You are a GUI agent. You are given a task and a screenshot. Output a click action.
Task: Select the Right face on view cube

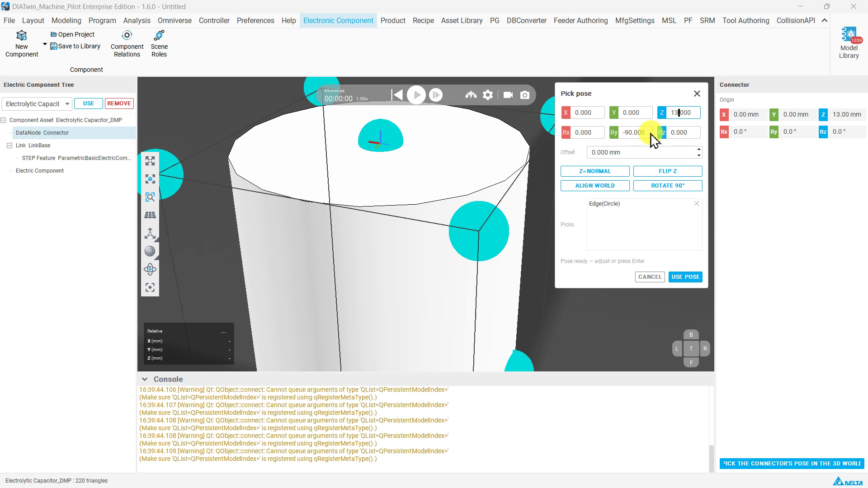coord(705,348)
